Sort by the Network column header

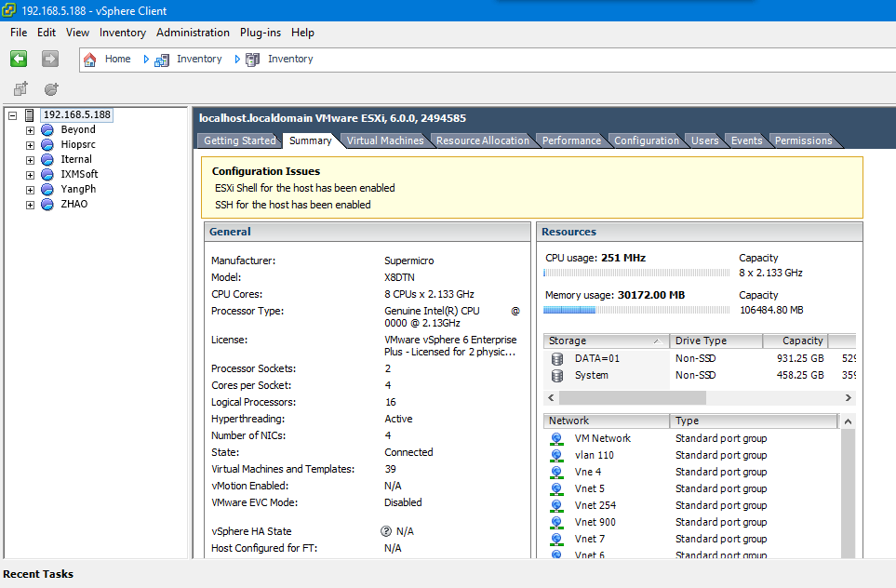click(607, 421)
